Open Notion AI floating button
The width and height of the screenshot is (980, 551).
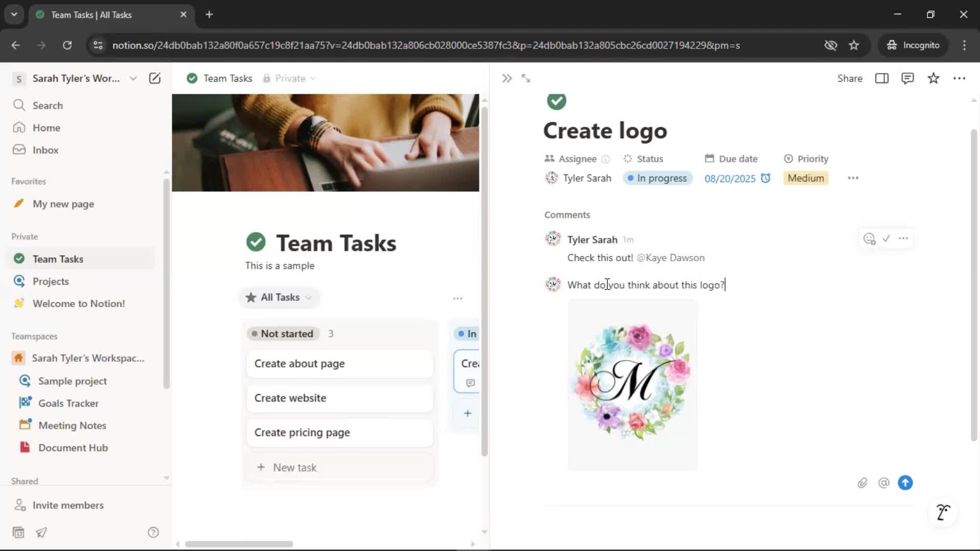943,512
